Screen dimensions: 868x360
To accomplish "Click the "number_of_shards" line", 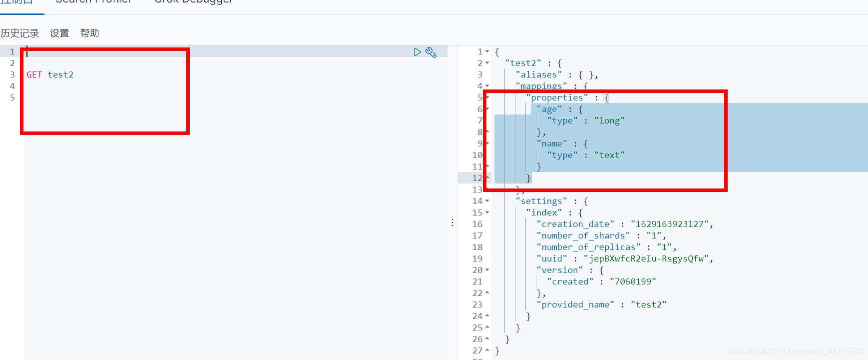I will [x=601, y=235].
